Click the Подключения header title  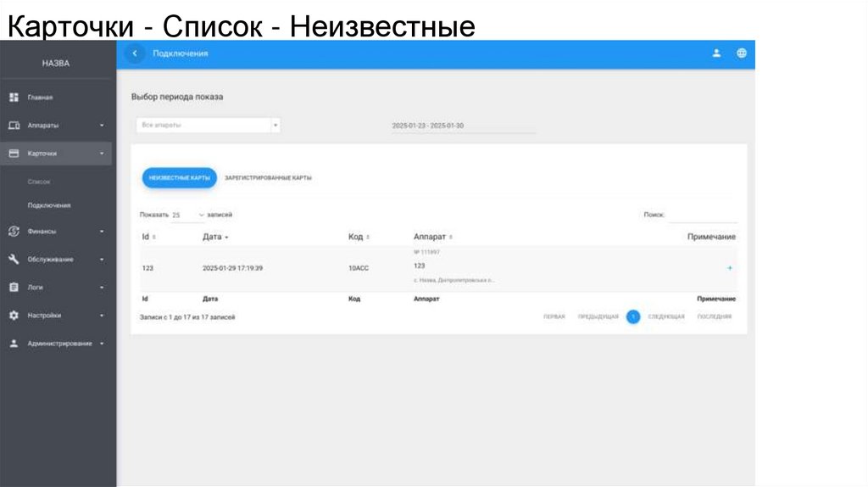(181, 53)
